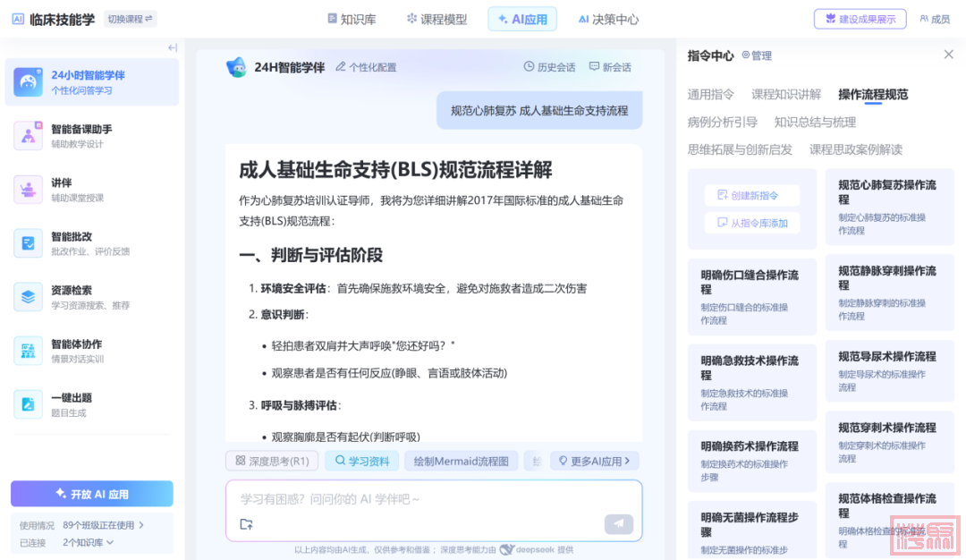966x560 pixels.
Task: Collapse the left sidebar panel
Action: [173, 47]
